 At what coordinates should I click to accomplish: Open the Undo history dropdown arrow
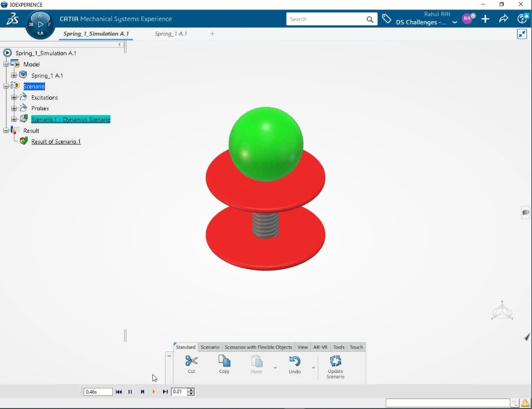313,368
